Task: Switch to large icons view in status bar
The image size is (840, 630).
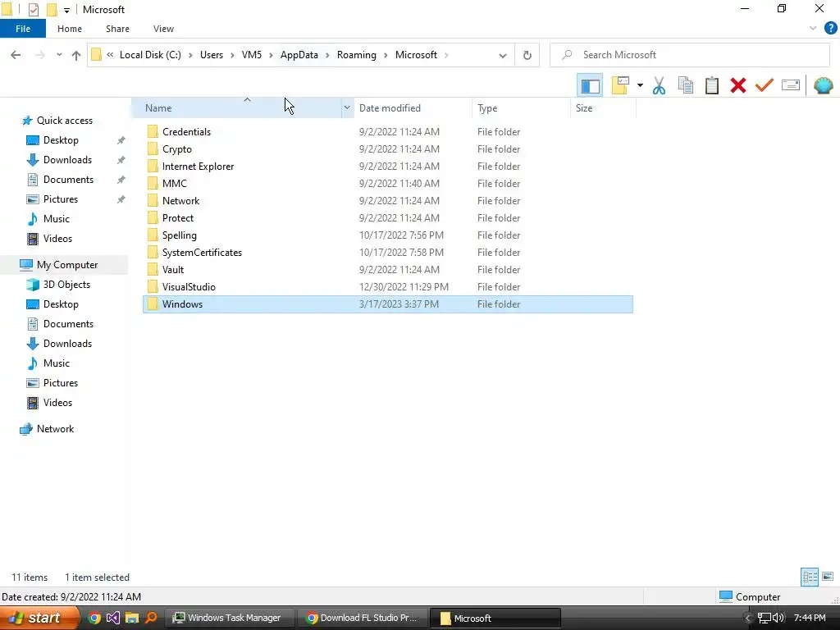Action: pos(828,577)
